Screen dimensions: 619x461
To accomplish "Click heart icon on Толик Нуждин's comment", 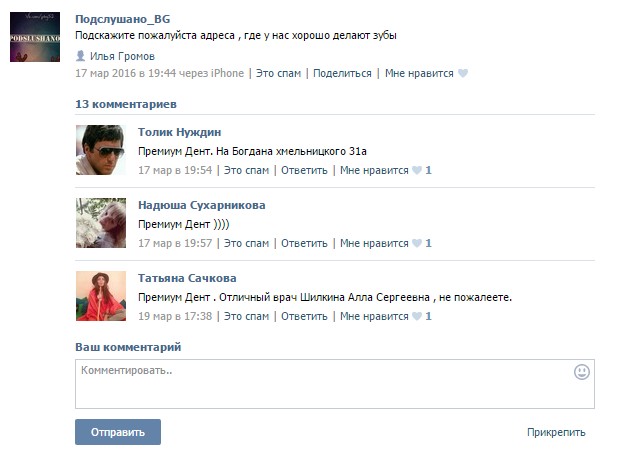I will pos(417,170).
